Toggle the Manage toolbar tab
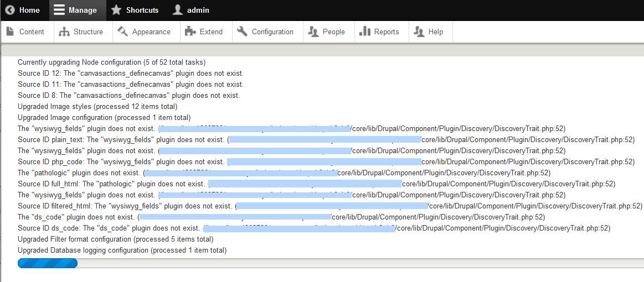Viewport: 644px width, 282px height. [x=78, y=11]
